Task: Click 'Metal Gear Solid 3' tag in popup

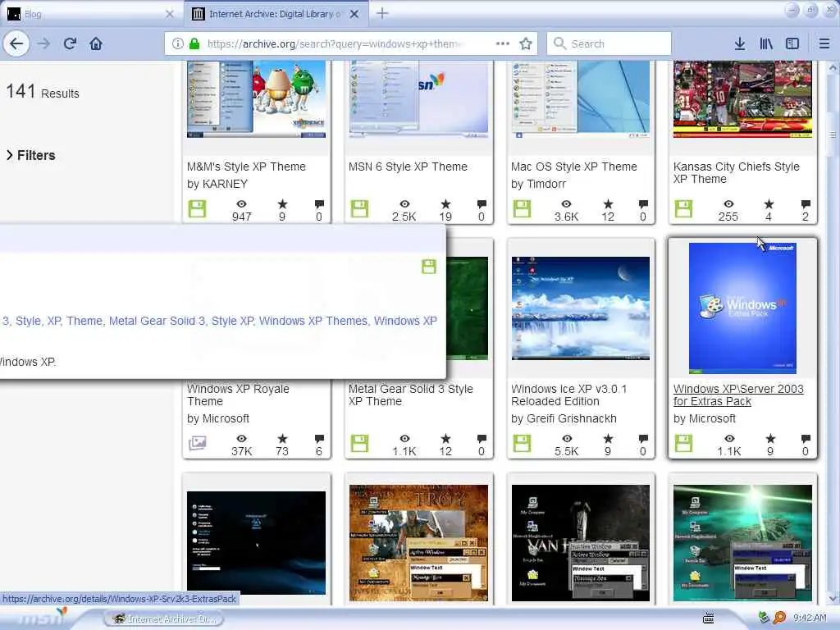Action: pyautogui.click(x=157, y=321)
